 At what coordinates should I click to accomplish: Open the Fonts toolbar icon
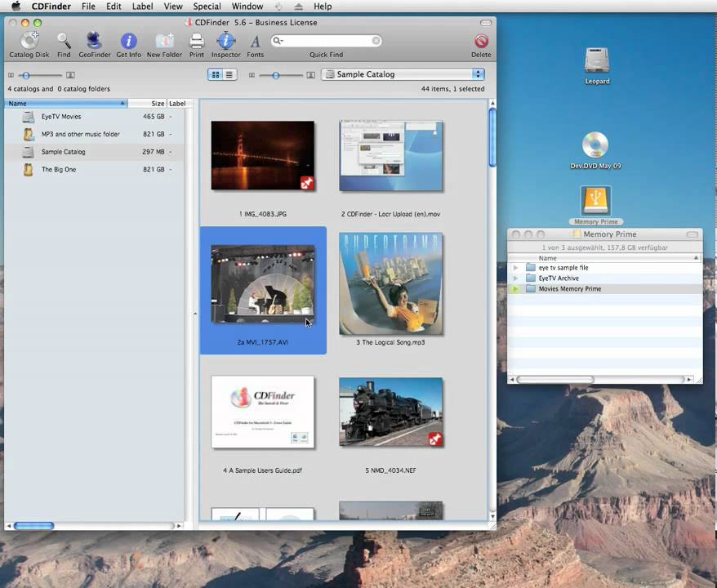255,41
